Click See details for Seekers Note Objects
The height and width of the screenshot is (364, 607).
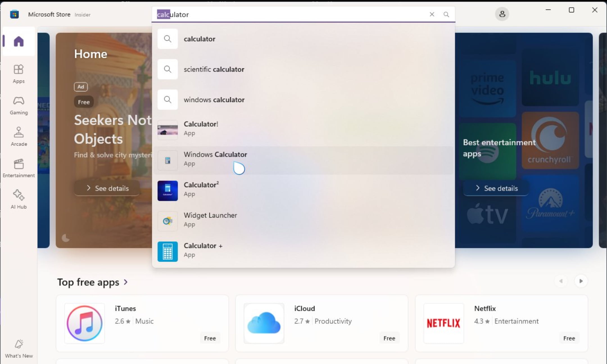point(107,188)
